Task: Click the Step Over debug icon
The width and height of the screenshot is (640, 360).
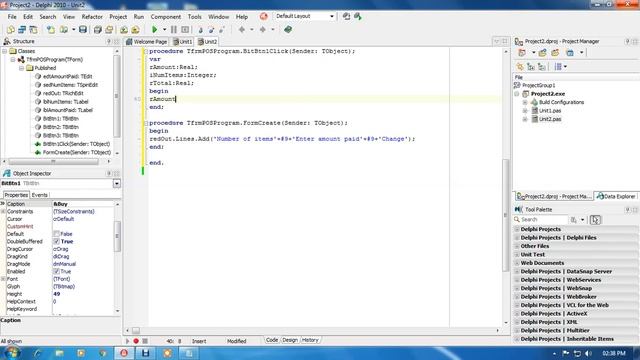Action: (211, 30)
